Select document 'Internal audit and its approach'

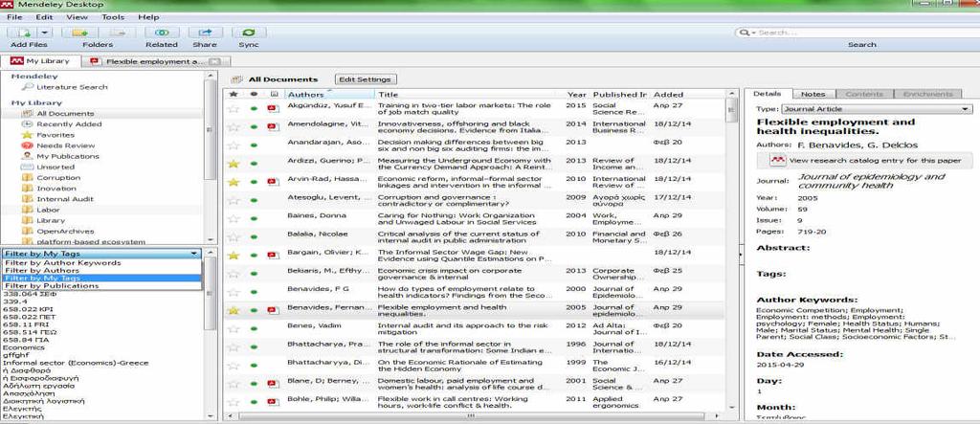click(462, 329)
